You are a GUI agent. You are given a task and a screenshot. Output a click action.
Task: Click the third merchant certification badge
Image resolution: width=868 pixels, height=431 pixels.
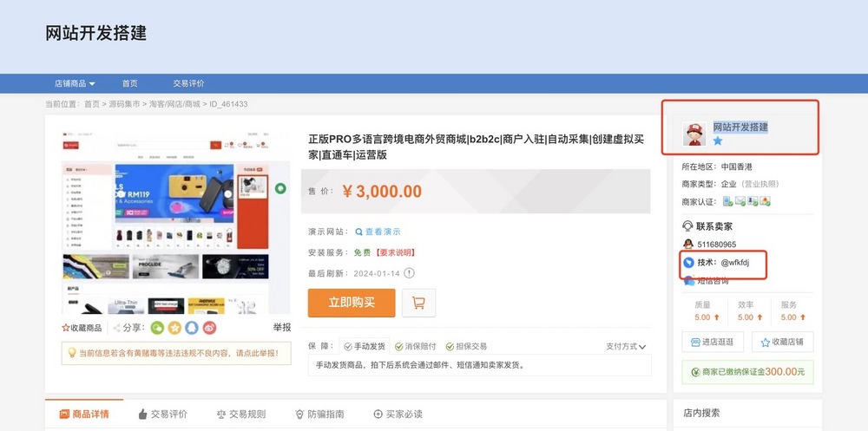[x=753, y=201]
